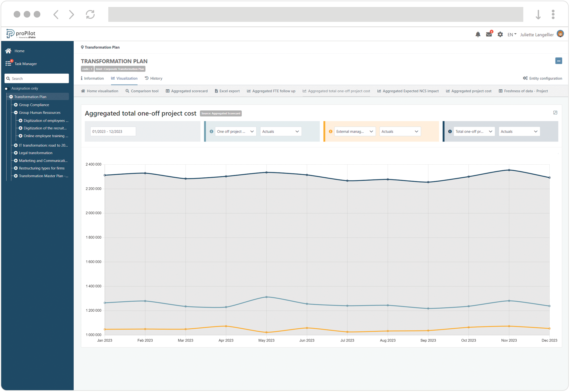
Task: Expand the Legal transformation node
Action: click(x=16, y=153)
